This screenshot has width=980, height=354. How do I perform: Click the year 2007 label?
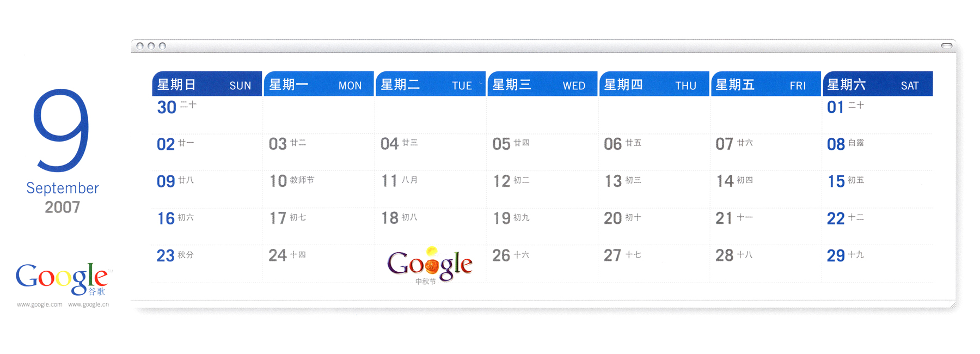tap(63, 207)
